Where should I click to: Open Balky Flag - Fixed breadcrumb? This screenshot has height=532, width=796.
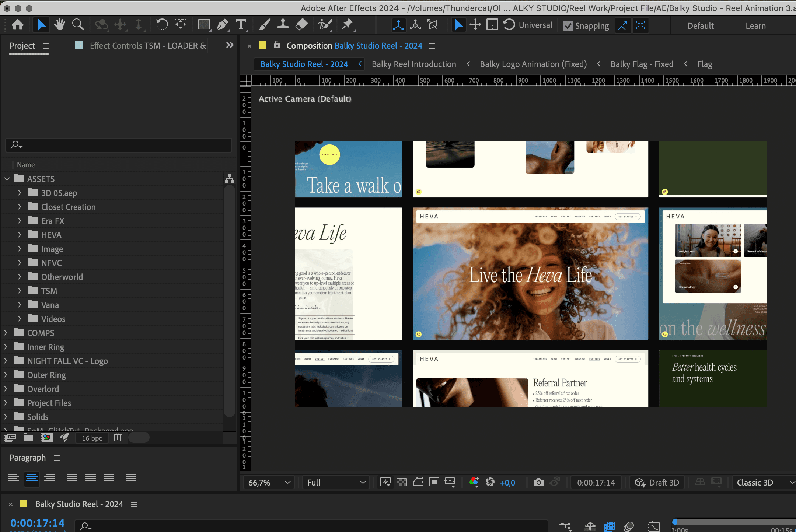coord(642,64)
